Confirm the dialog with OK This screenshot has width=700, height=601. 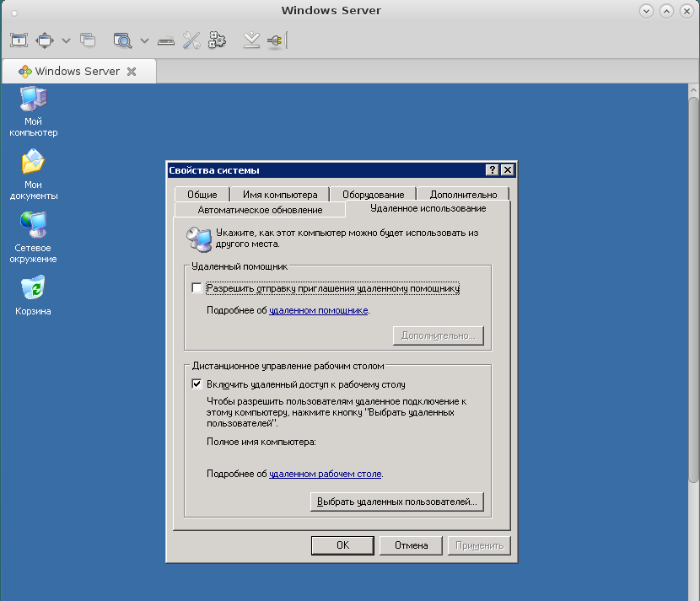342,545
